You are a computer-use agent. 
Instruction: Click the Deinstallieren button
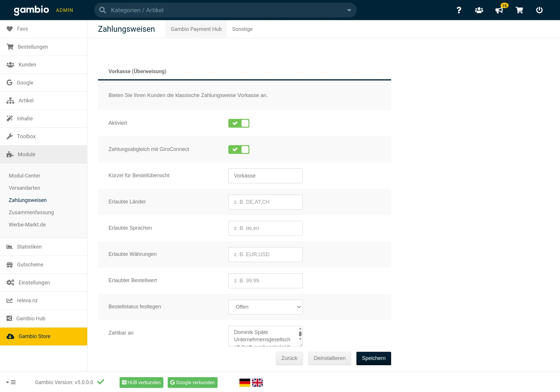pos(329,358)
